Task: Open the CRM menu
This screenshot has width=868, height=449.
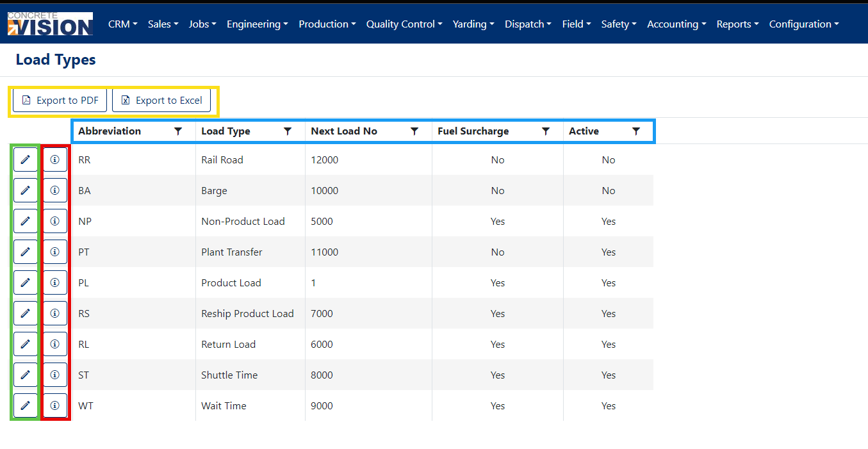Action: (123, 24)
